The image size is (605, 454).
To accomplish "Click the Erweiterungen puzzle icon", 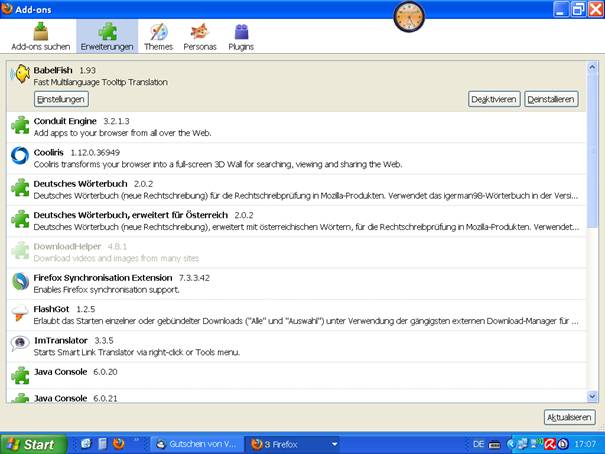I will (x=107, y=30).
